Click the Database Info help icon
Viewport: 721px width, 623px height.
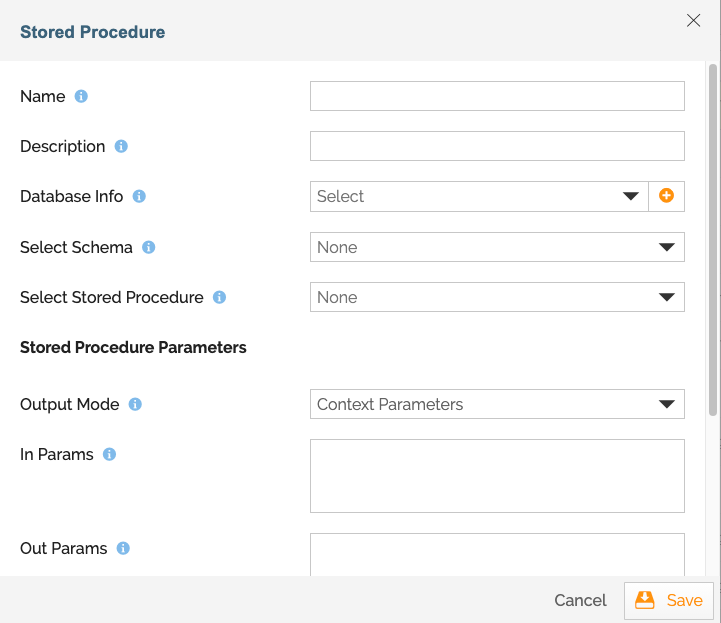(139, 196)
